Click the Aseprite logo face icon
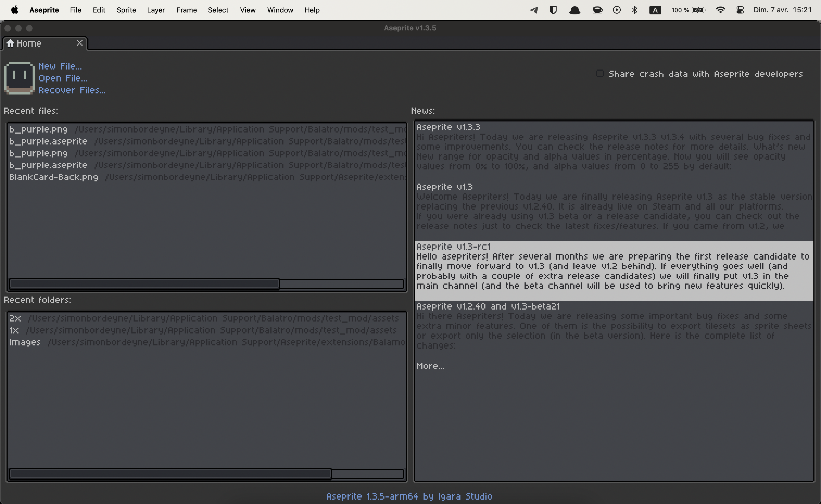 pos(19,78)
